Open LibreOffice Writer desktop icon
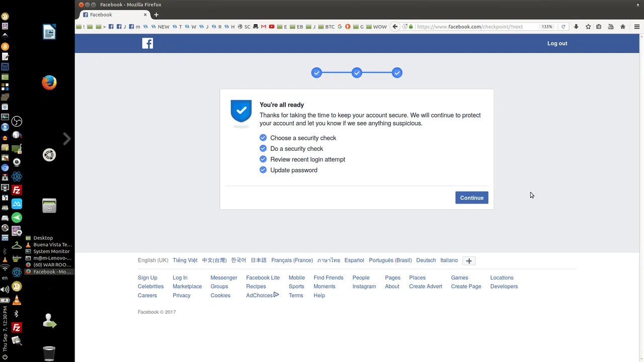Image resolution: width=644 pixels, height=362 pixels. point(49,32)
